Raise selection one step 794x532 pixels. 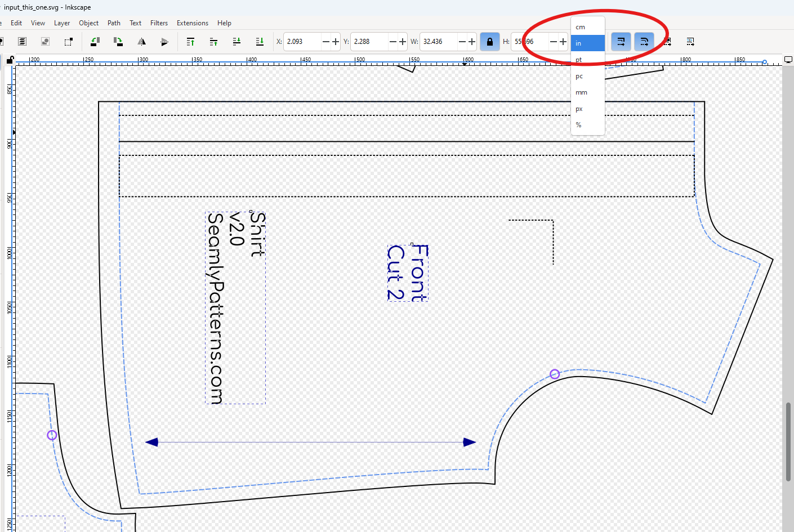point(213,42)
